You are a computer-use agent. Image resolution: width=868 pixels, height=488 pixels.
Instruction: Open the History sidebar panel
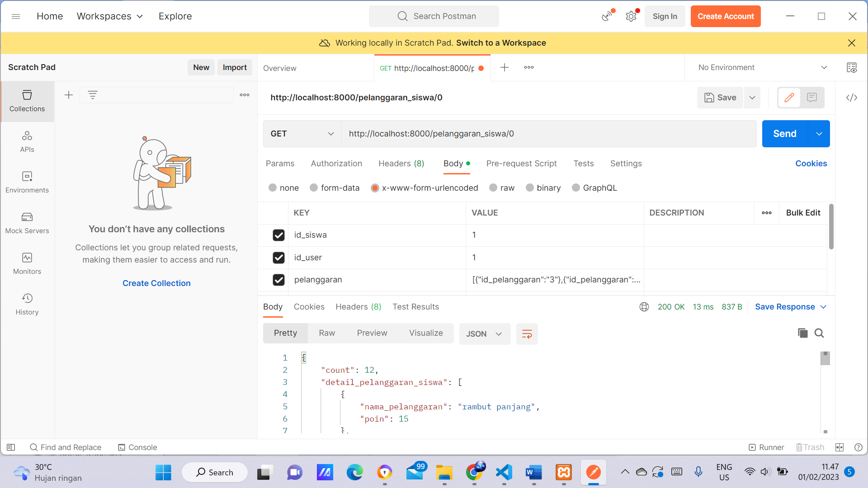click(27, 304)
